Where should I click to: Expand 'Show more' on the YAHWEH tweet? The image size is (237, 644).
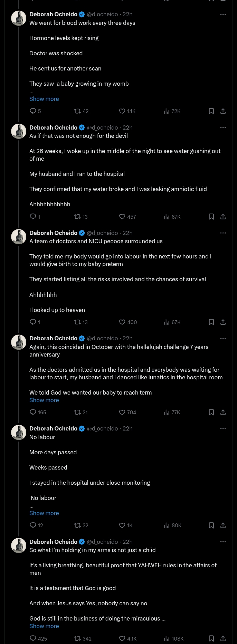[x=44, y=626]
